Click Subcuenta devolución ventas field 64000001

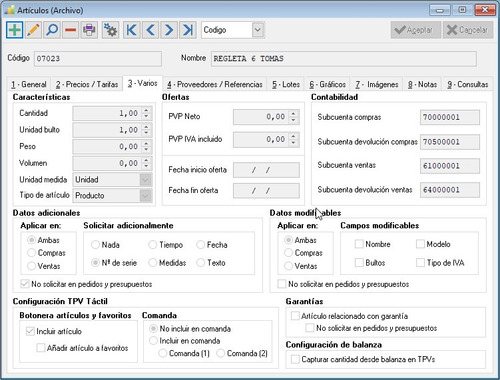point(450,190)
